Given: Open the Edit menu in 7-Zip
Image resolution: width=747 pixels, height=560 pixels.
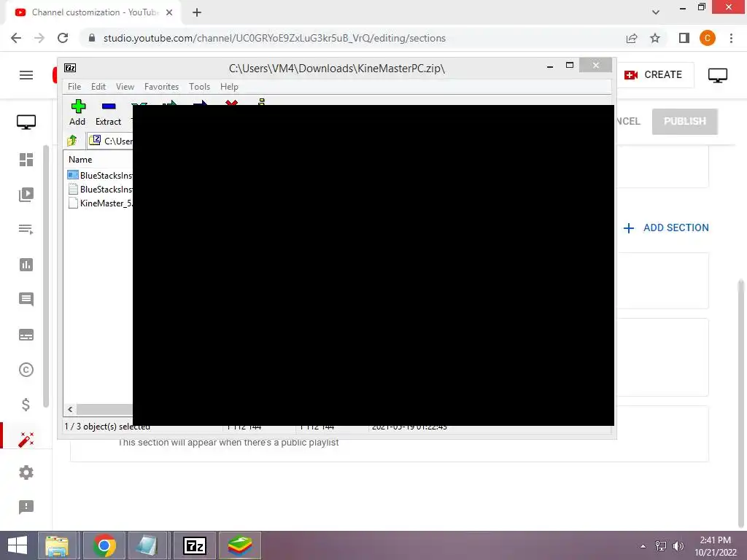Looking at the screenshot, I should [98, 87].
